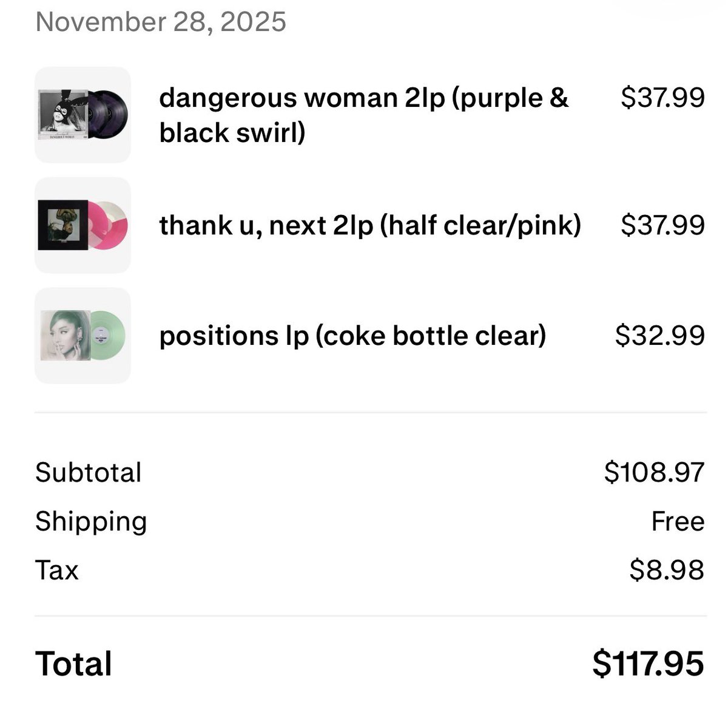Open the dangerous woman 2lp item title
Viewport: 728px width, 703px height.
(x=363, y=115)
